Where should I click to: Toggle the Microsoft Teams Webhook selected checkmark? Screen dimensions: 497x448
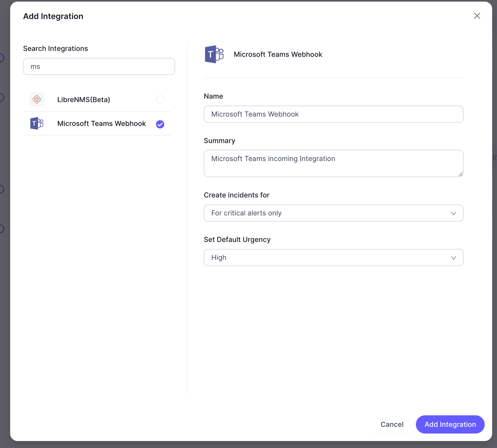[x=160, y=124]
